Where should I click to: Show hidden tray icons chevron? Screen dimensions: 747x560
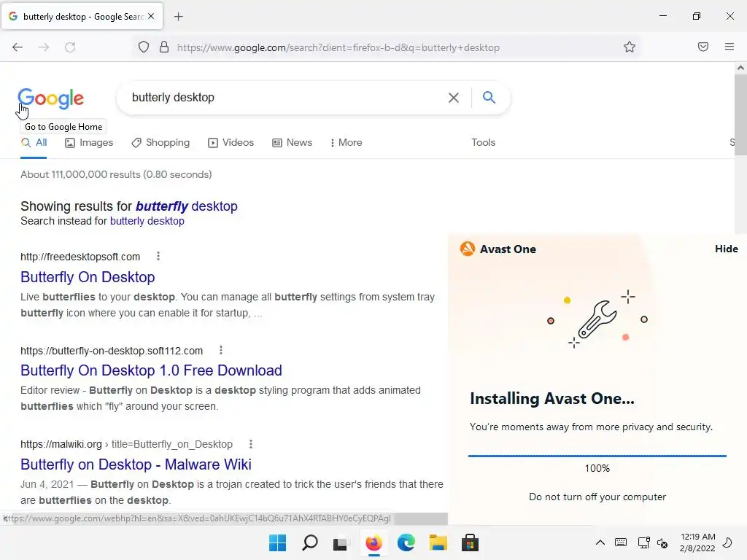600,542
